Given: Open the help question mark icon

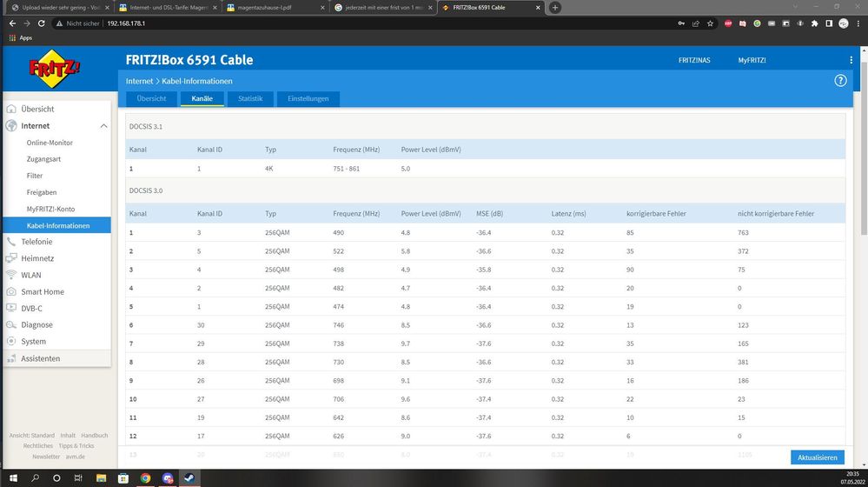Looking at the screenshot, I should click(x=840, y=81).
